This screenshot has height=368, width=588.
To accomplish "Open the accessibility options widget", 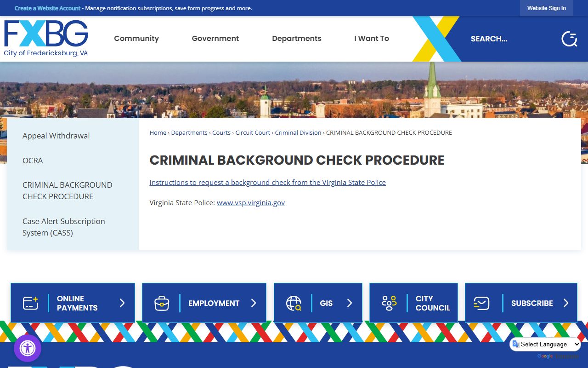I will [x=28, y=348].
